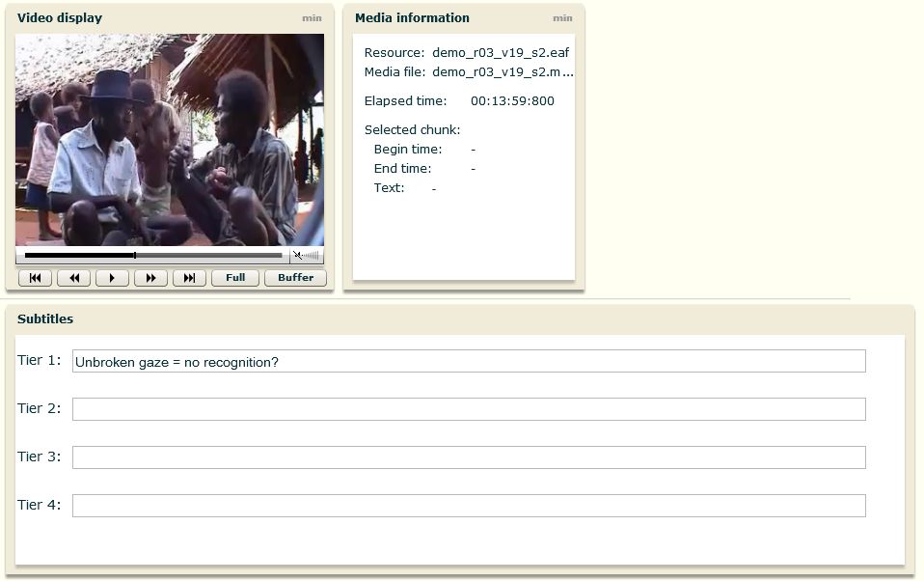This screenshot has width=924, height=581.
Task: Click the volume level bars
Action: [312, 256]
